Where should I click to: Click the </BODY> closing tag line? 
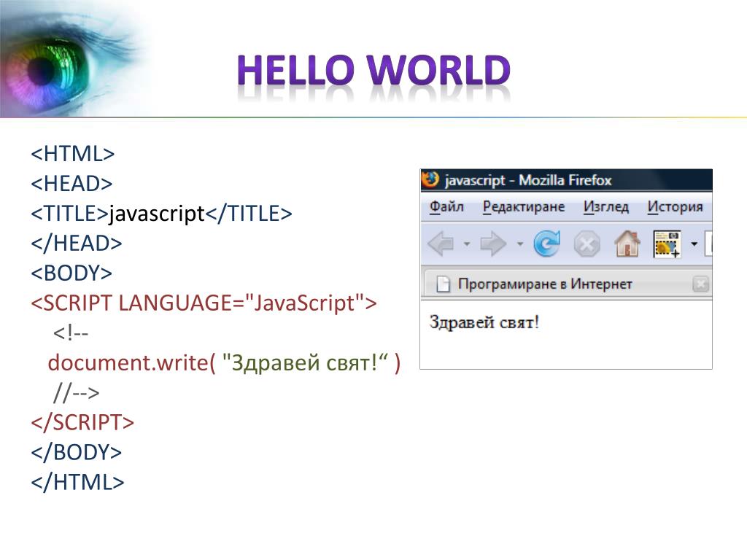76,452
